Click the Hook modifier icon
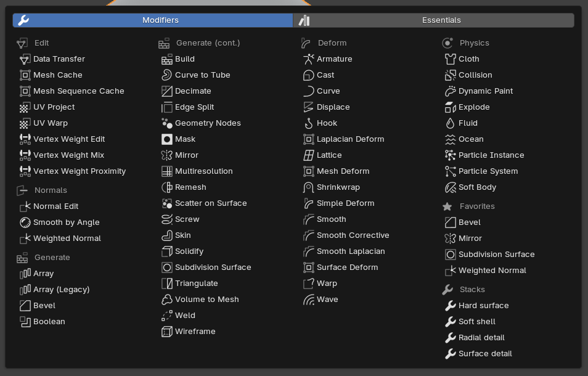Image resolution: width=588 pixels, height=376 pixels. click(x=308, y=123)
